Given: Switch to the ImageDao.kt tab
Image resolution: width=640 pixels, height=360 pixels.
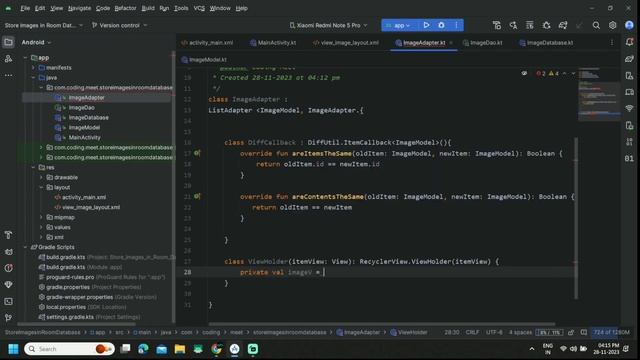Looking at the screenshot, I should tap(482, 42).
